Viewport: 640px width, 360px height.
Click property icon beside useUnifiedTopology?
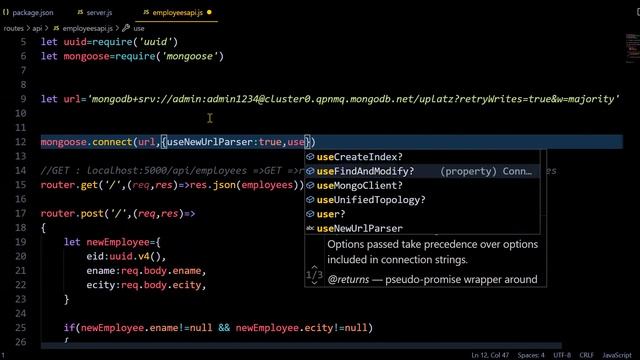(x=310, y=200)
